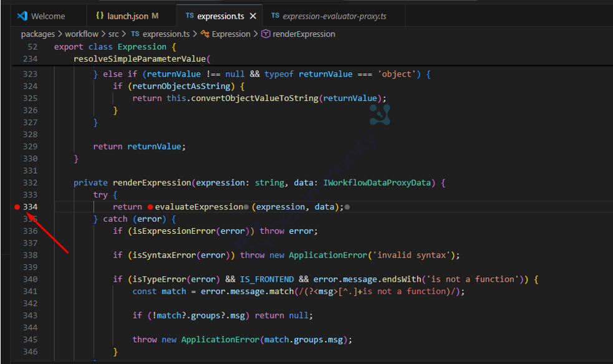The height and width of the screenshot is (364, 613).
Task: Expand the chevron after 'packages' breadcrumb
Action: [x=60, y=34]
